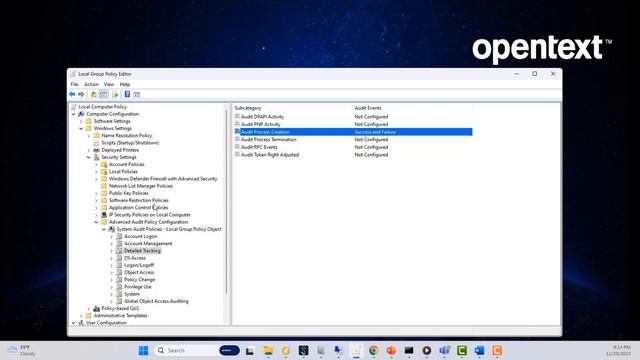The image size is (640, 360).
Task: Select Account Management audit category
Action: point(148,244)
